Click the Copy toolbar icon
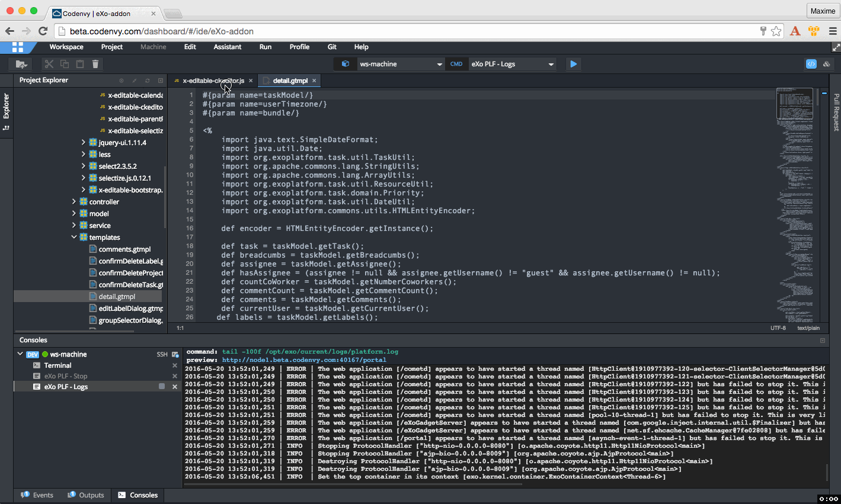841x504 pixels. pyautogui.click(x=65, y=64)
